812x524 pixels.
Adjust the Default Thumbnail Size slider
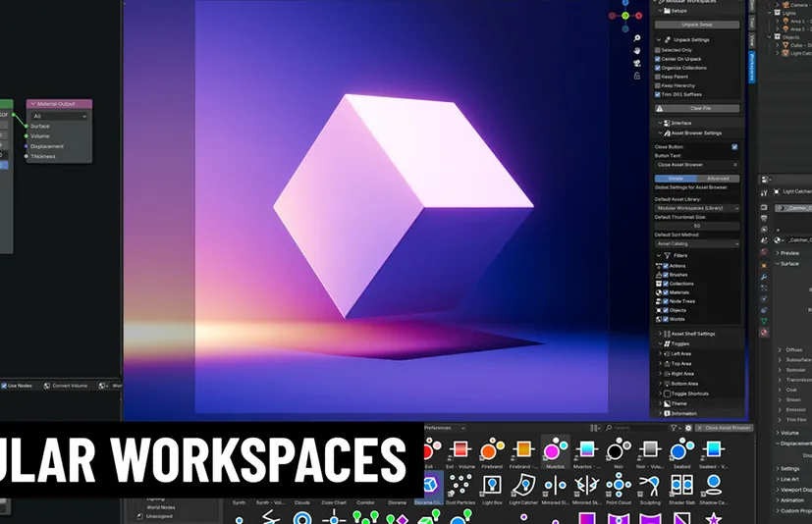coord(697,226)
